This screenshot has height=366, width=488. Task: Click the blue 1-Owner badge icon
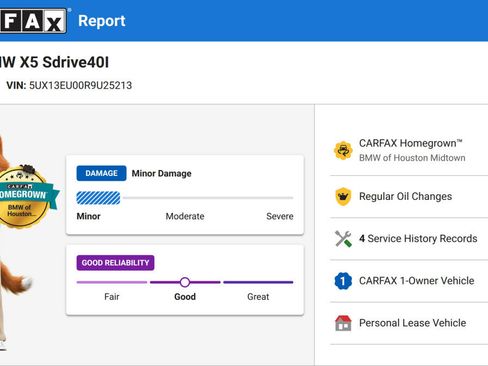tap(343, 281)
